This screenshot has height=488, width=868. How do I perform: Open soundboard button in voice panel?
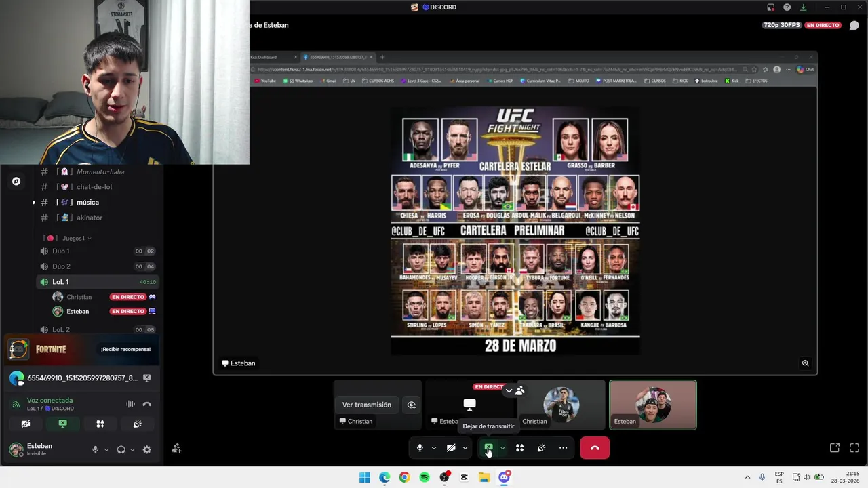pyautogui.click(x=137, y=424)
